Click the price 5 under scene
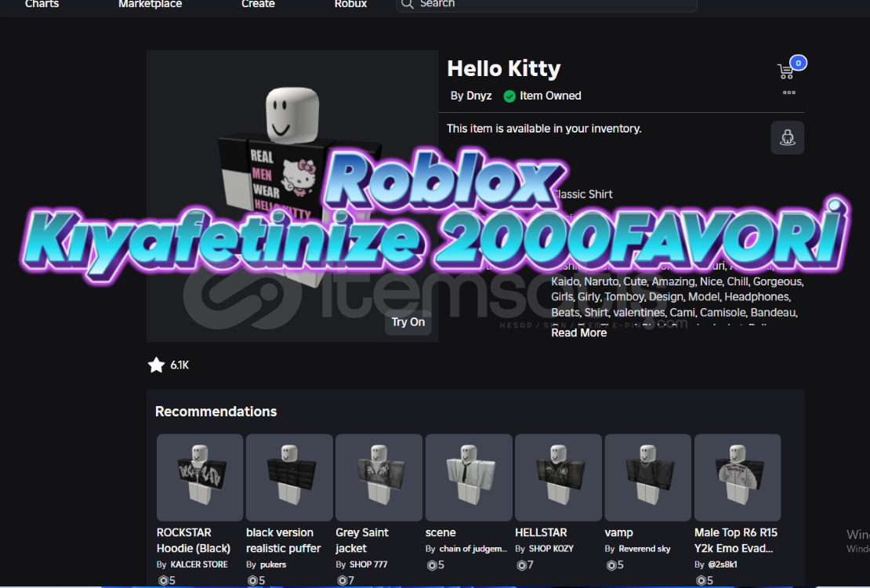This screenshot has height=588, width=870. 435,564
